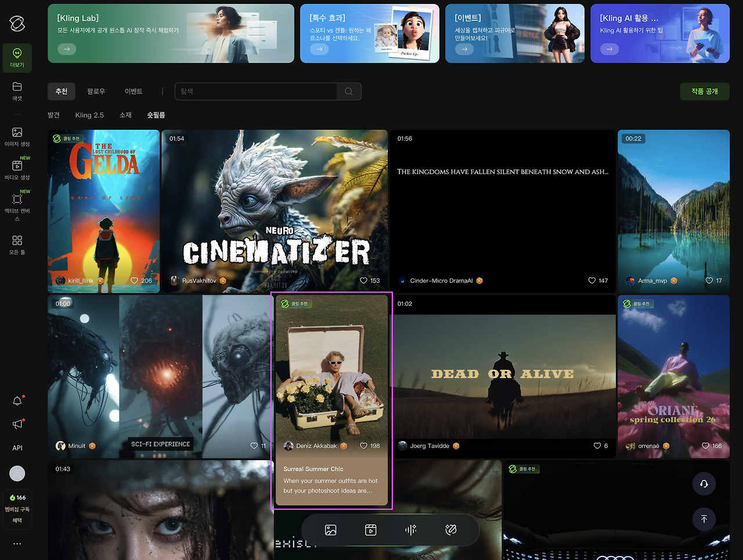Open the notification bell in the sidebar
Viewport: 743px width, 560px height.
[17, 401]
